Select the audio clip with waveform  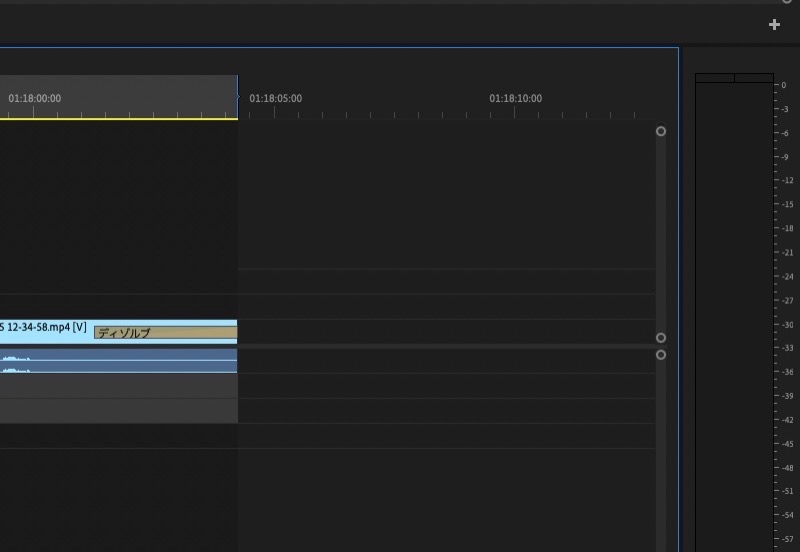click(x=118, y=361)
